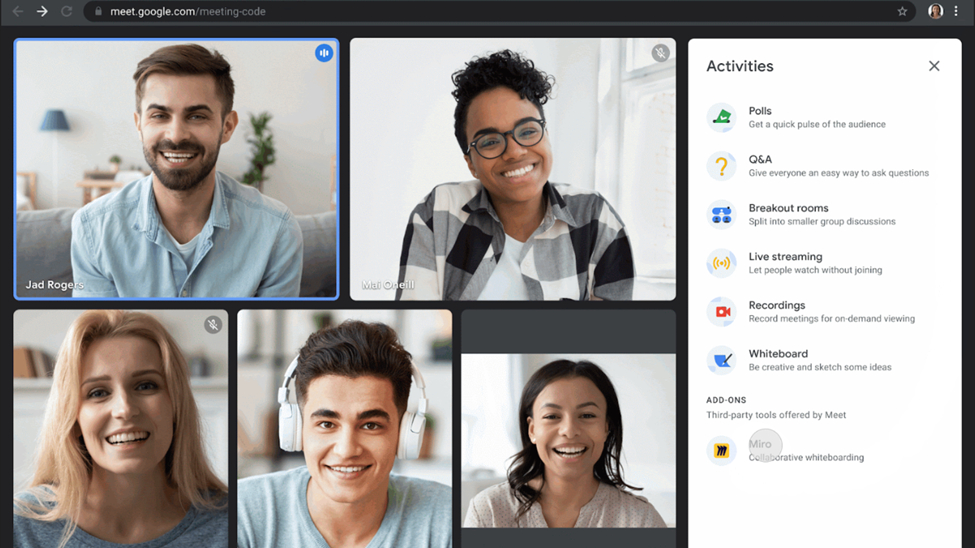
Task: Select the blonde woman's video tile
Action: click(x=121, y=429)
